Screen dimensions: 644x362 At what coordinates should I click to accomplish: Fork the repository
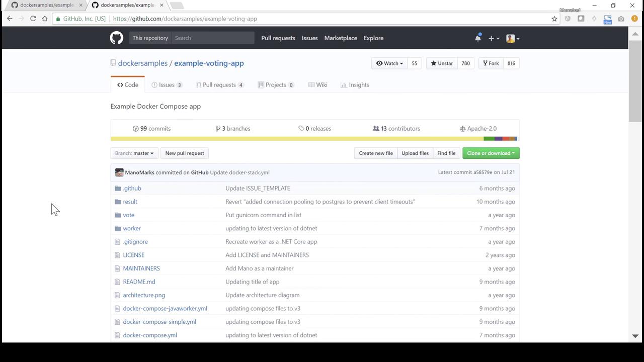491,63
